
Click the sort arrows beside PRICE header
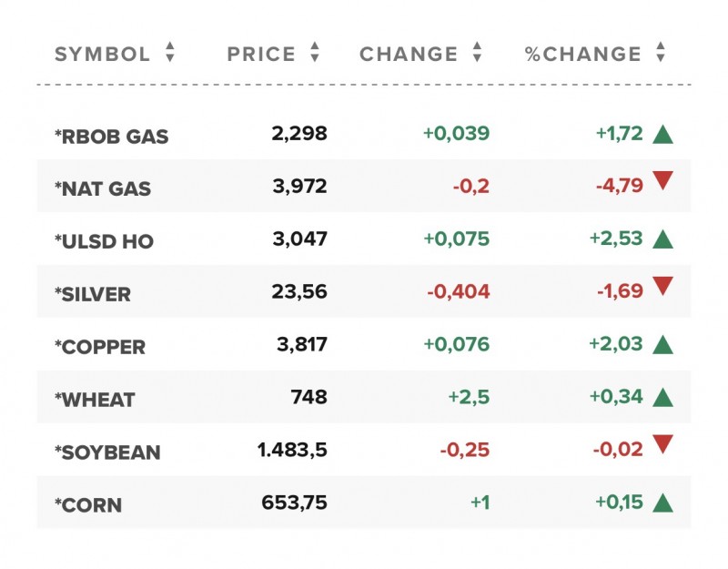(x=314, y=54)
